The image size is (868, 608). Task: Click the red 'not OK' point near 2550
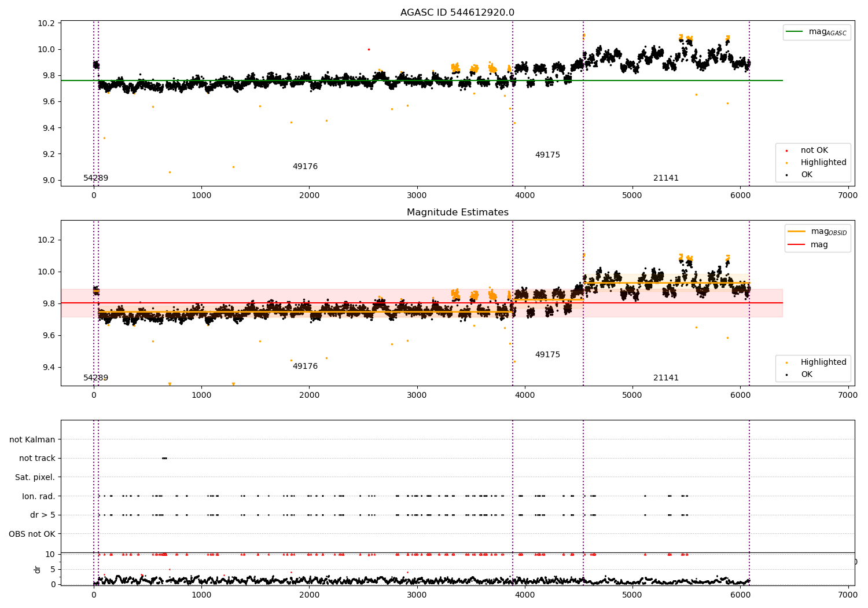[x=369, y=49]
